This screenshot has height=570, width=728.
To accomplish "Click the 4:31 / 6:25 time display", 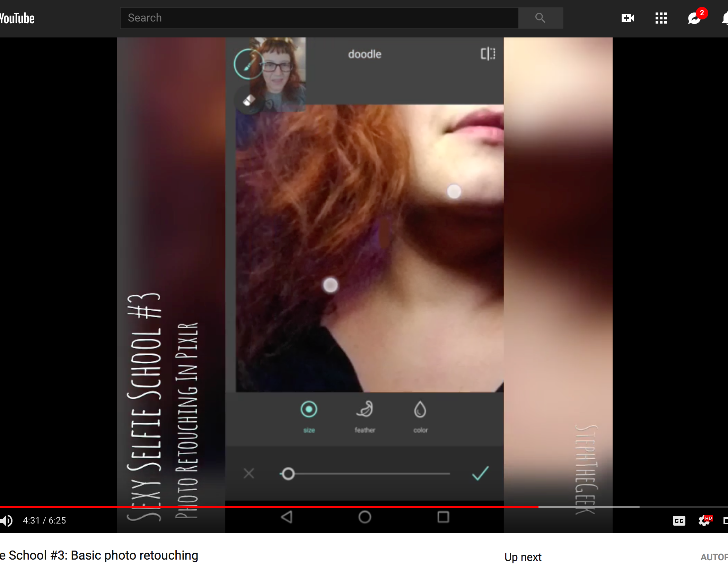I will [44, 520].
